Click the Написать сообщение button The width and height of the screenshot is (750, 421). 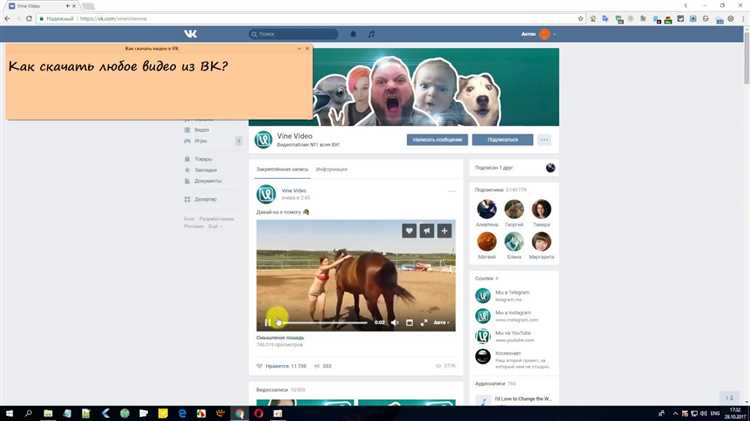click(x=437, y=140)
